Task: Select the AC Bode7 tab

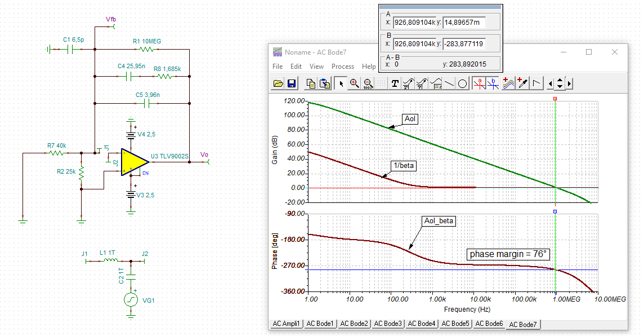Action: point(523,325)
